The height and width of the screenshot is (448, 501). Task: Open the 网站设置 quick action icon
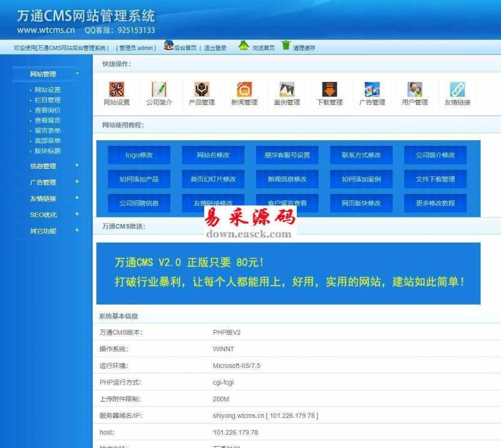116,90
